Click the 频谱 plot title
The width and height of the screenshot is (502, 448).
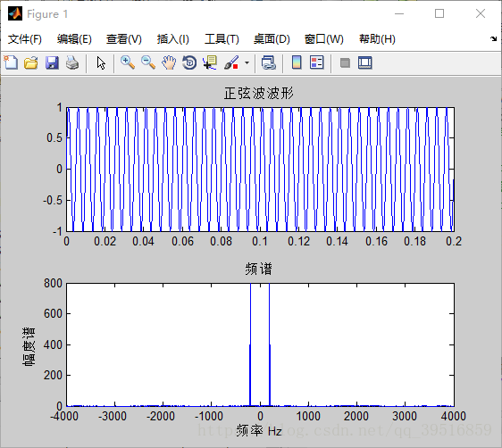[x=259, y=269]
